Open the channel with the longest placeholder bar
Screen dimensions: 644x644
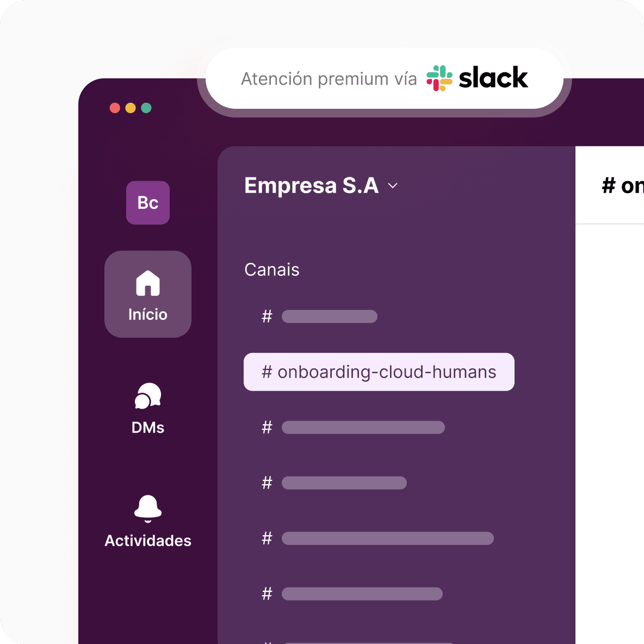377,538
